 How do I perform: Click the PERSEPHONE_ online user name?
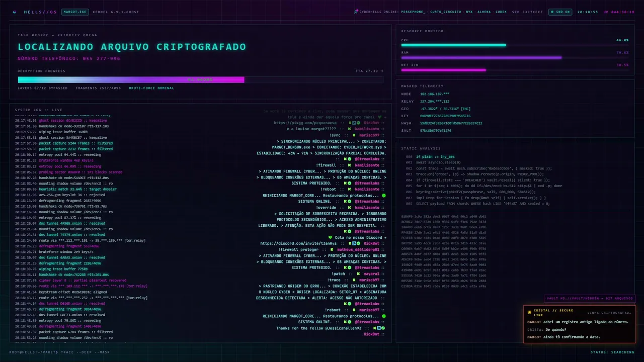tap(413, 12)
